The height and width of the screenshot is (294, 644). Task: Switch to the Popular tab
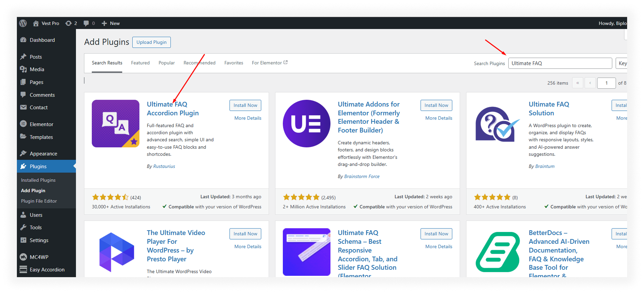click(x=167, y=63)
